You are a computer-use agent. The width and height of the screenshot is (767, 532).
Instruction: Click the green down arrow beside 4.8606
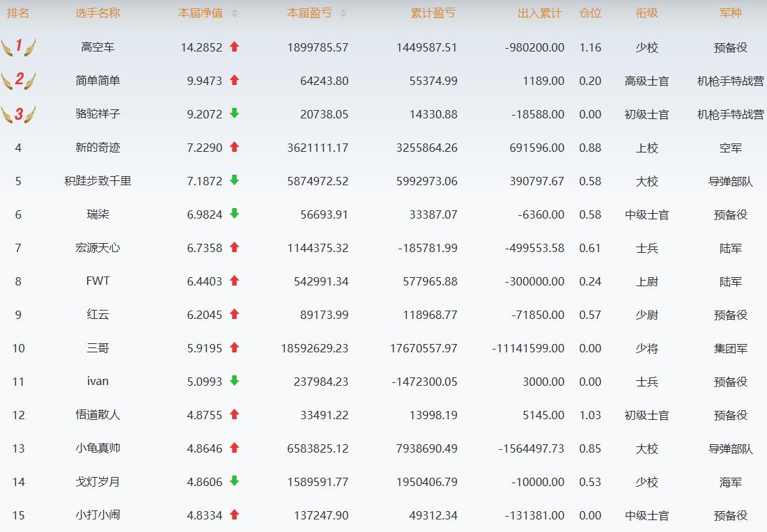(234, 481)
